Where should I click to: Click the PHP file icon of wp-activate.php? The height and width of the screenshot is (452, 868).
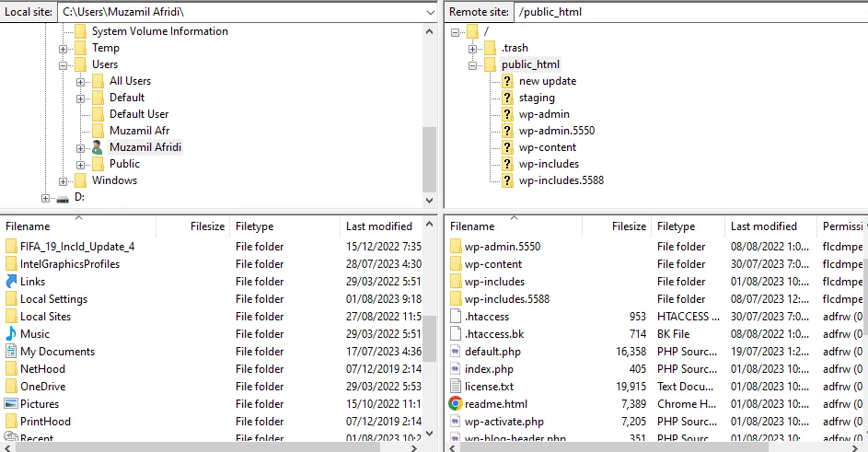pyautogui.click(x=455, y=422)
